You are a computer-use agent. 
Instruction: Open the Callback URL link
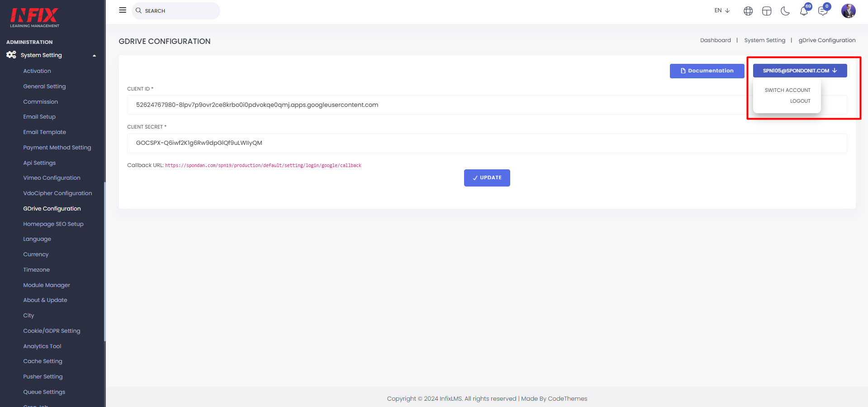coord(263,166)
